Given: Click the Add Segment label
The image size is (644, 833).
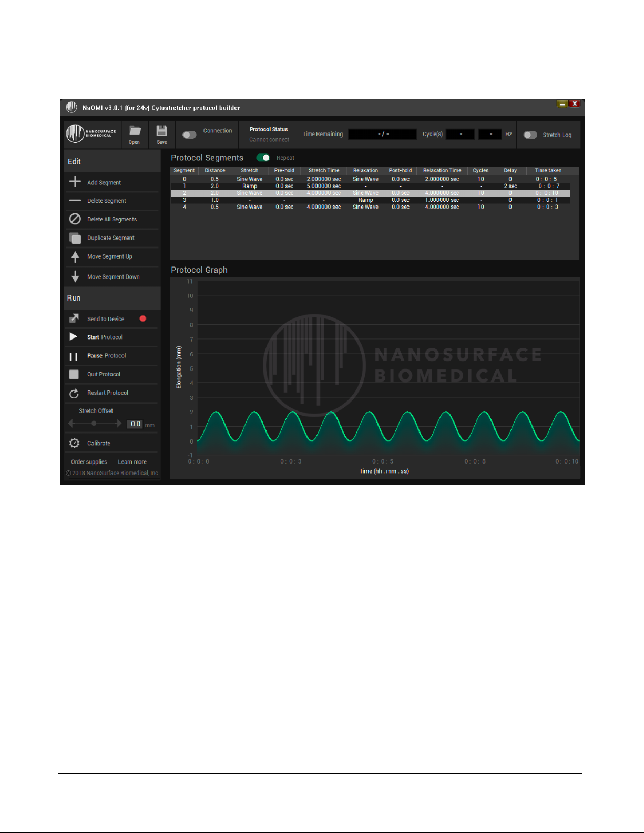Looking at the screenshot, I should [104, 183].
